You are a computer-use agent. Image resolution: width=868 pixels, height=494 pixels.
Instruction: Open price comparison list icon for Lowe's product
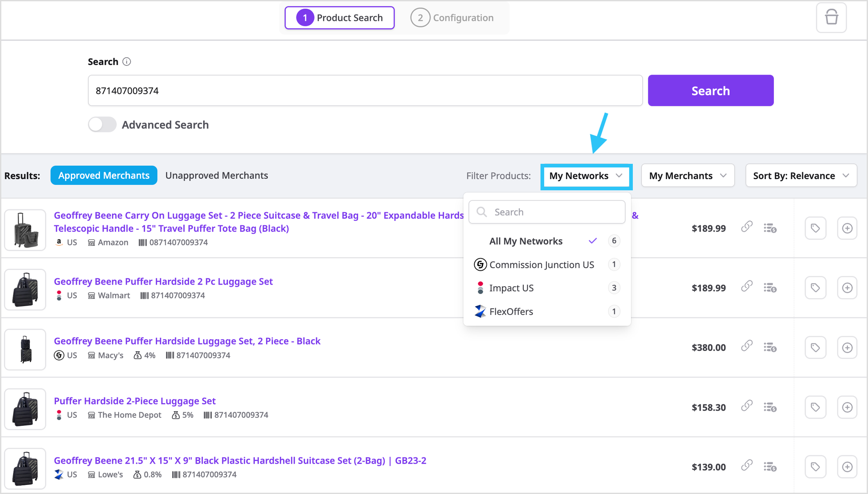pos(770,467)
